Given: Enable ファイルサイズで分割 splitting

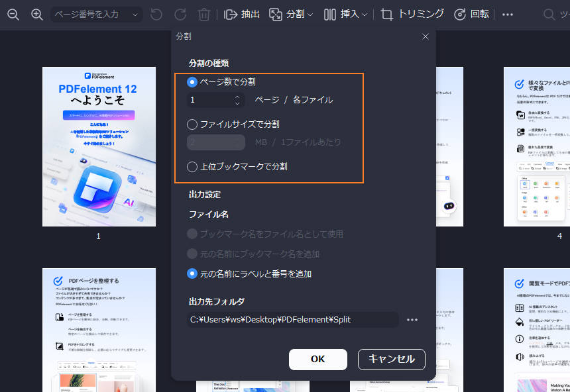Looking at the screenshot, I should click(192, 124).
